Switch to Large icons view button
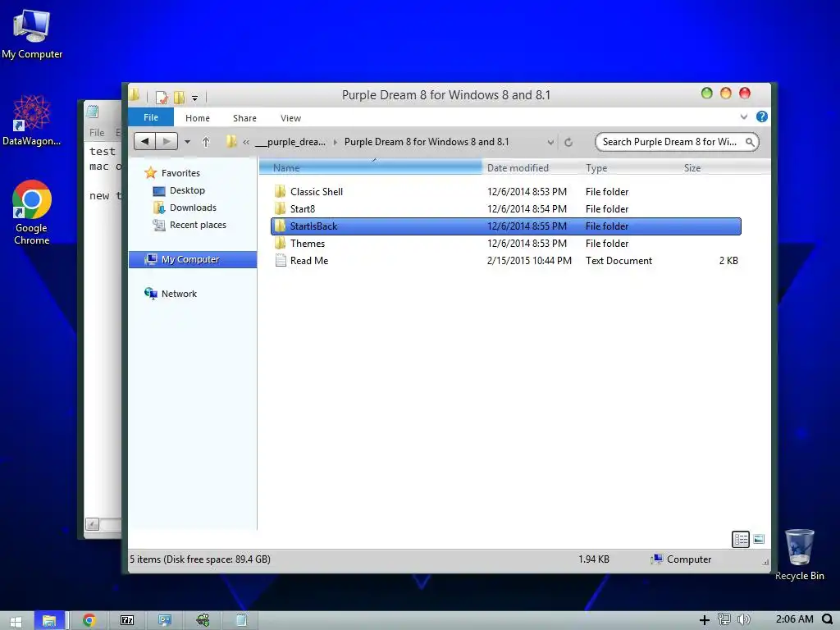Image resolution: width=840 pixels, height=630 pixels. click(x=759, y=539)
